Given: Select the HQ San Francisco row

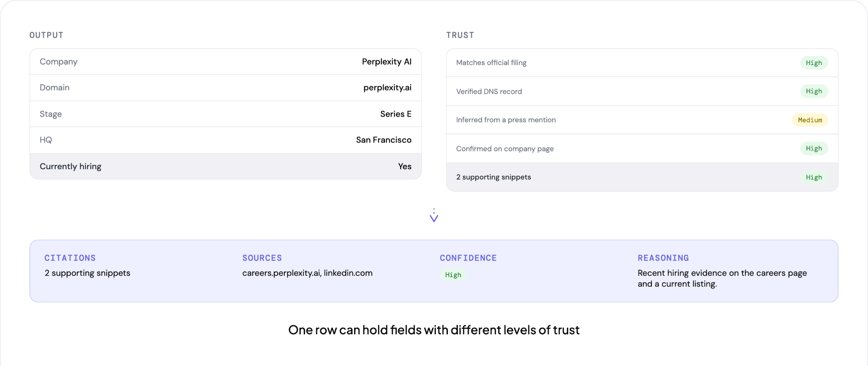Looking at the screenshot, I should [226, 140].
